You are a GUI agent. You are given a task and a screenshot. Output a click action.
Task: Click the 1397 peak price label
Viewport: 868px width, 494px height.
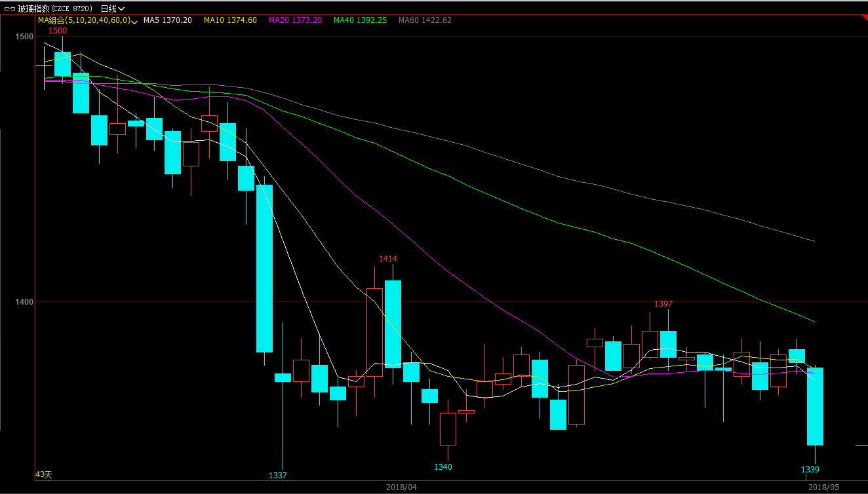(x=663, y=304)
